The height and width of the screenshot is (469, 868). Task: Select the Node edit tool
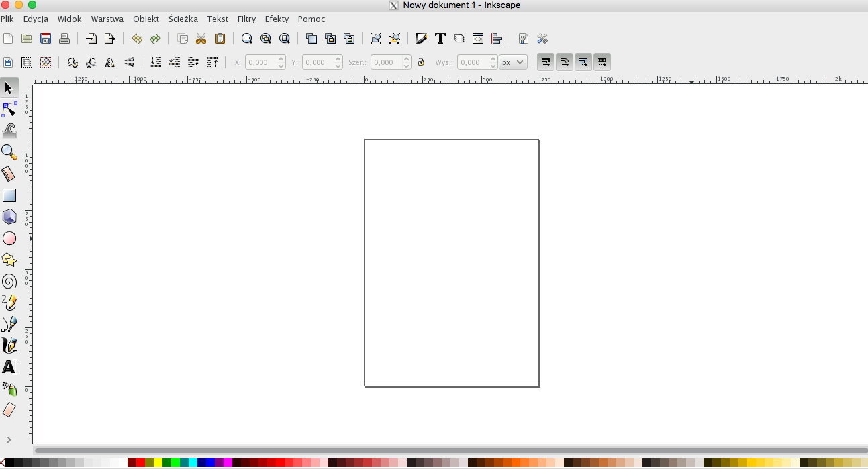[x=9, y=109]
